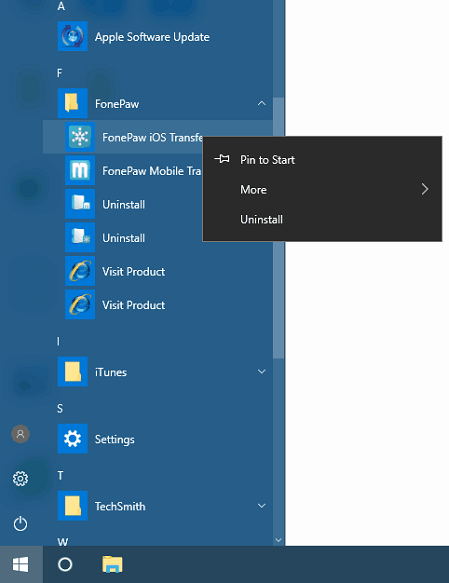The height and width of the screenshot is (583, 449).
Task: Click the TechSmith folder icon
Action: coord(72,506)
